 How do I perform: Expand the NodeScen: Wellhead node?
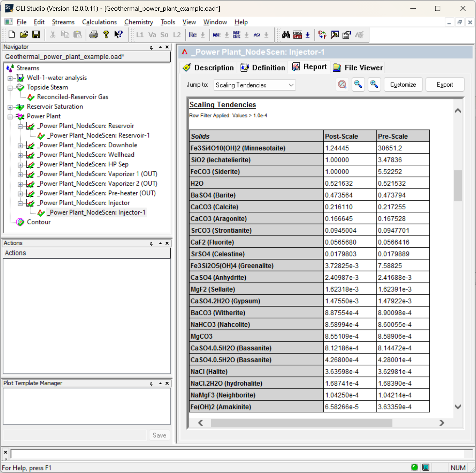[20, 155]
